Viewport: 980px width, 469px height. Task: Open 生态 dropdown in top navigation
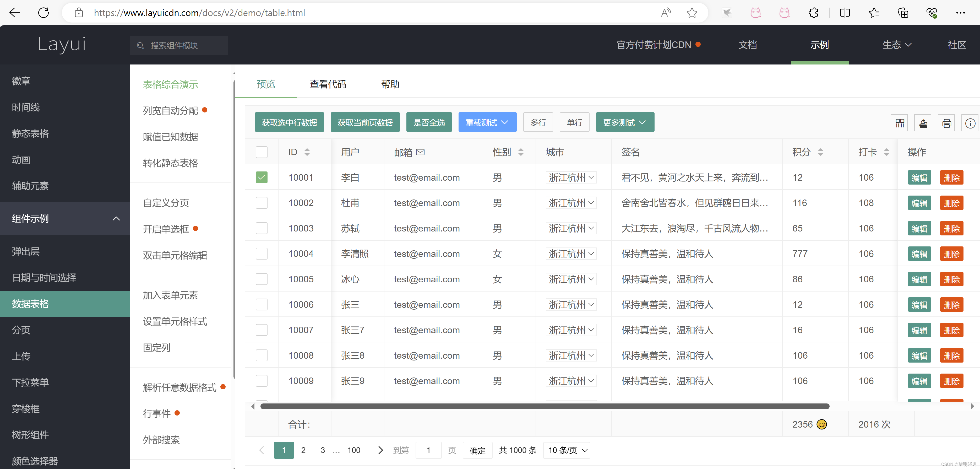tap(897, 45)
